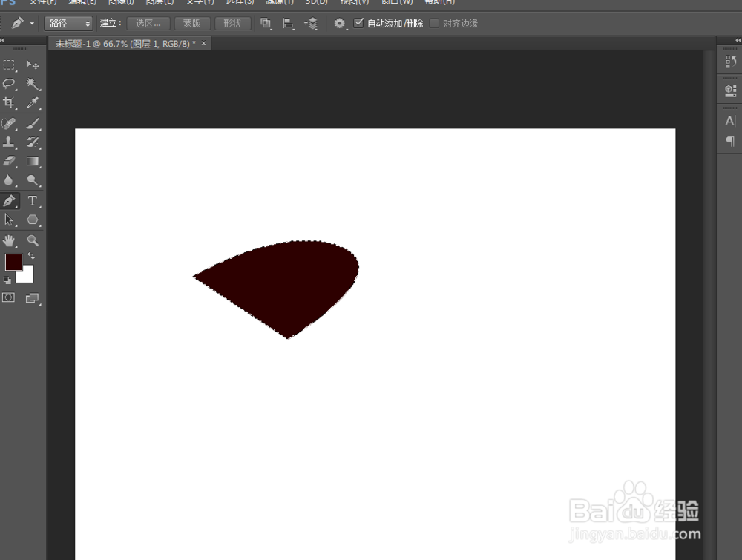Select the Magic Wand tool
Viewport: 742px width, 560px height.
[x=32, y=84]
